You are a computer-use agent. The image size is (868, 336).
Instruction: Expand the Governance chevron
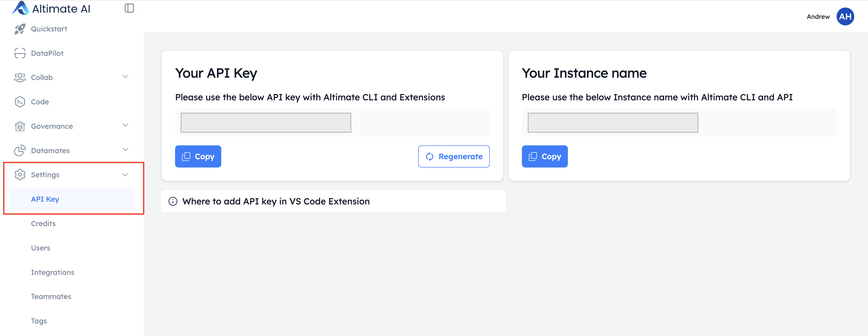pos(126,125)
